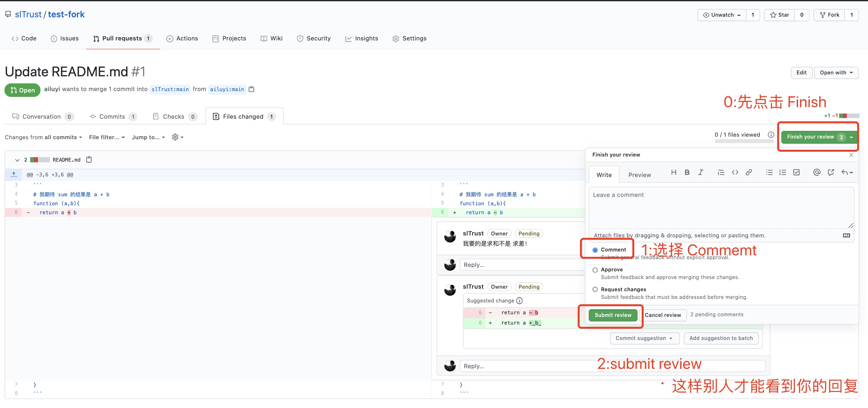The height and width of the screenshot is (408, 868).
Task: Click the Bold formatting icon
Action: [687, 172]
